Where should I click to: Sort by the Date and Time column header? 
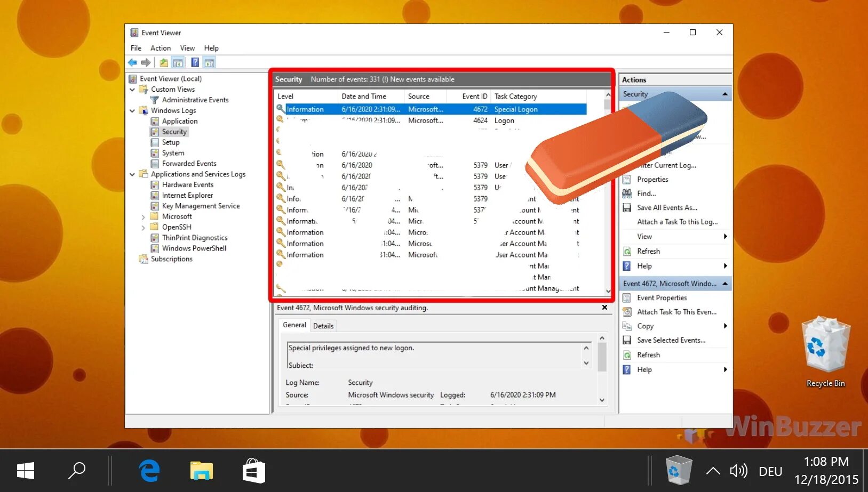[x=371, y=96]
